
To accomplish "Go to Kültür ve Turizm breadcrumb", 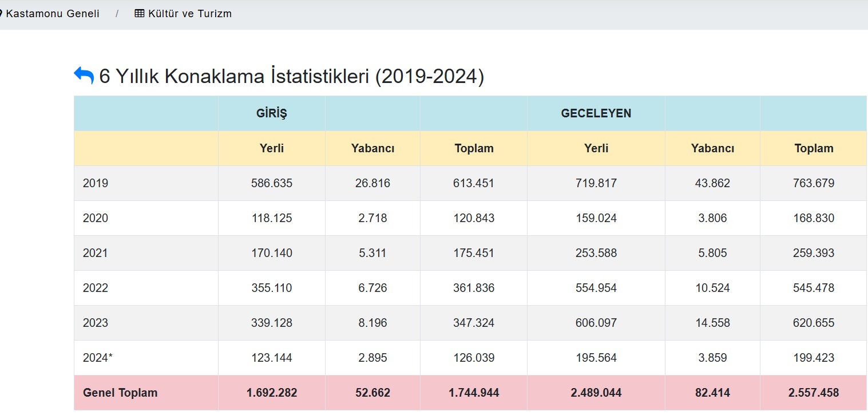I will tap(189, 13).
